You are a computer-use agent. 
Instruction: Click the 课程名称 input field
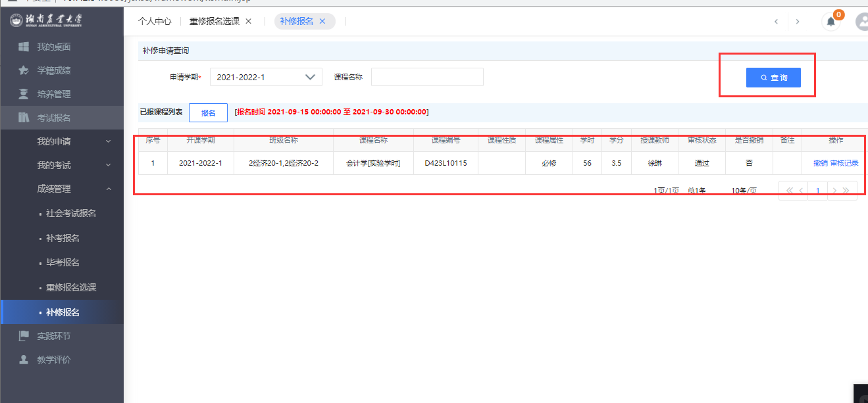[x=427, y=77]
